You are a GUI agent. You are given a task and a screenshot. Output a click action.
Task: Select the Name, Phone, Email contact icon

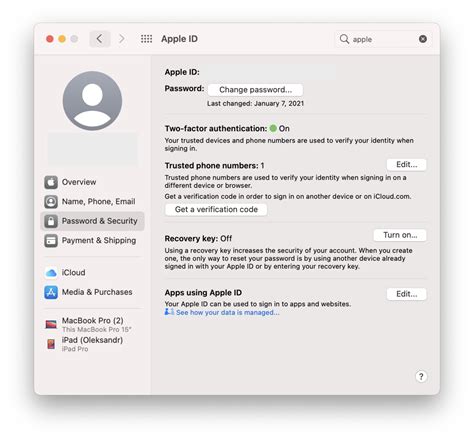coord(51,202)
